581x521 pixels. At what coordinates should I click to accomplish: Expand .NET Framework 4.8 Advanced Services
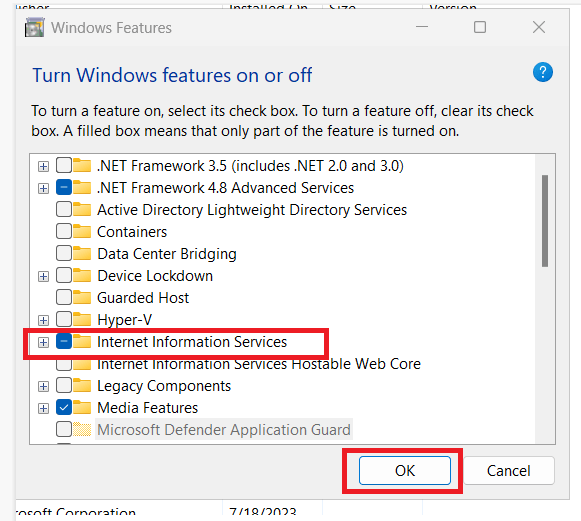pyautogui.click(x=43, y=188)
